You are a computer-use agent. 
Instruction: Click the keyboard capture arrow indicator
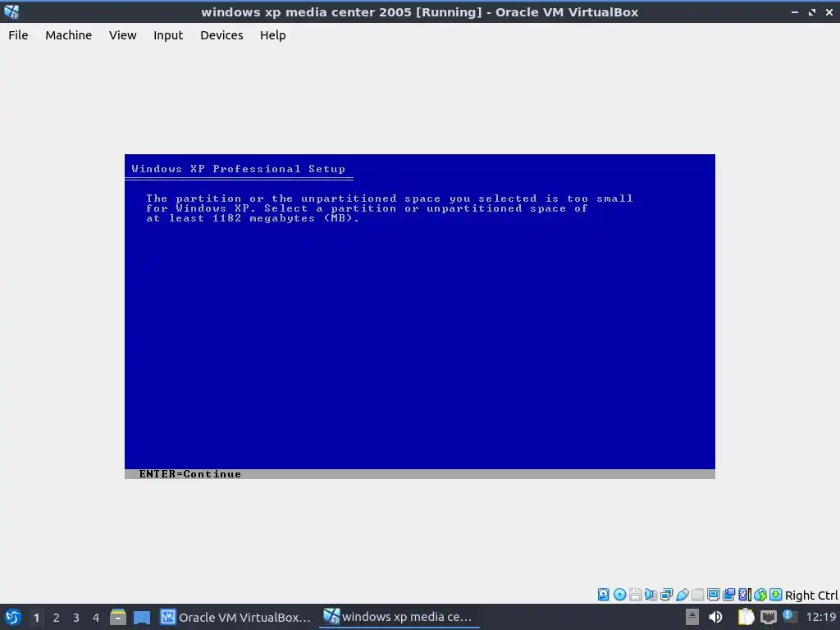click(x=776, y=595)
